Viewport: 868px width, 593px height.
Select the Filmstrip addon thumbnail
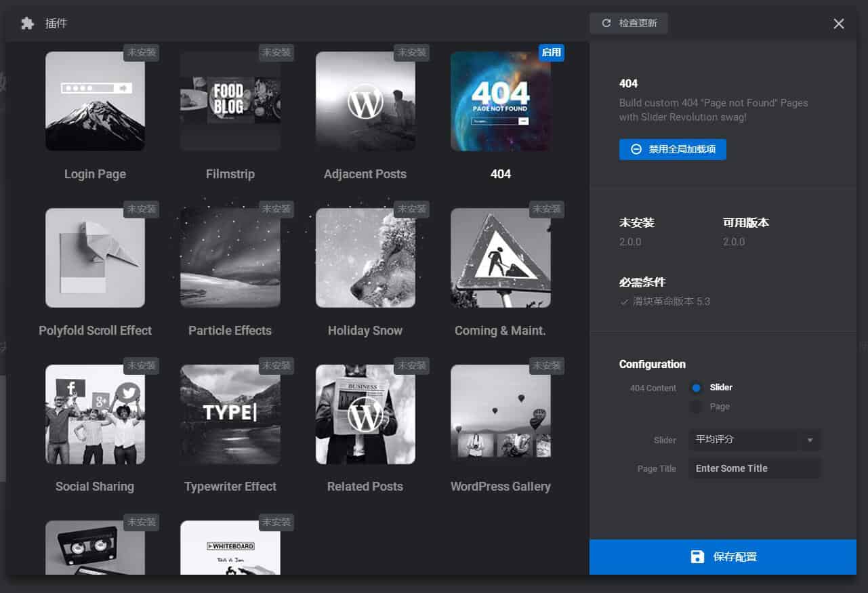(230, 101)
